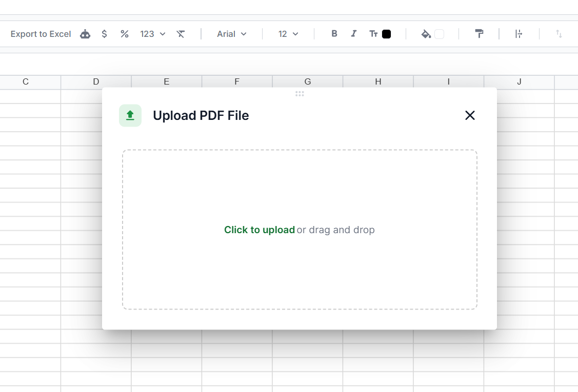The width and height of the screenshot is (578, 392).
Task: Activate the format painter tool
Action: pyautogui.click(x=479, y=34)
